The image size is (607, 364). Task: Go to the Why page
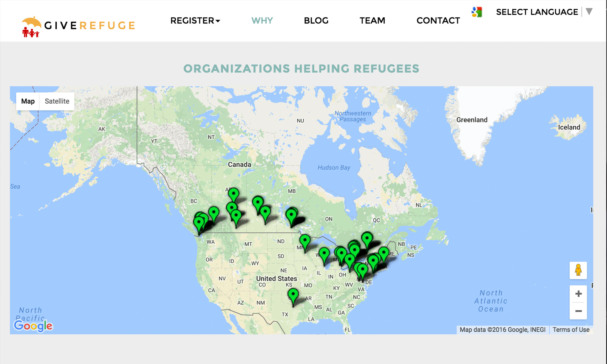click(x=262, y=20)
